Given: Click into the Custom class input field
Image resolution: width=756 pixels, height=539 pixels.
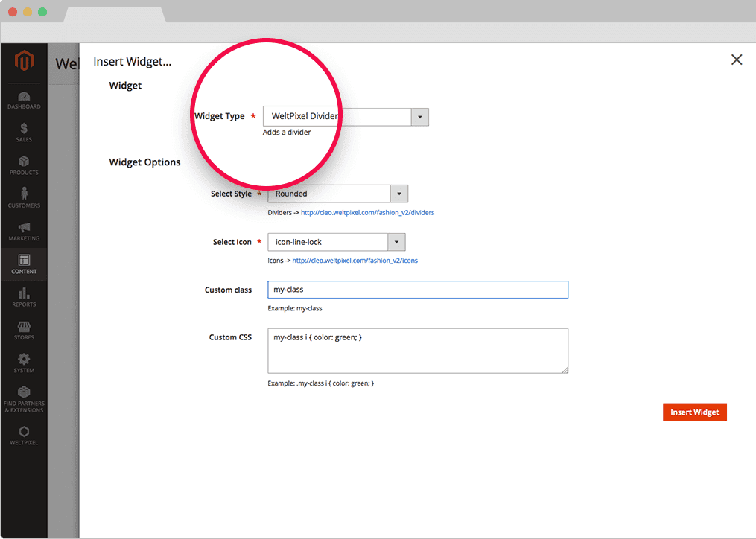Looking at the screenshot, I should [417, 290].
